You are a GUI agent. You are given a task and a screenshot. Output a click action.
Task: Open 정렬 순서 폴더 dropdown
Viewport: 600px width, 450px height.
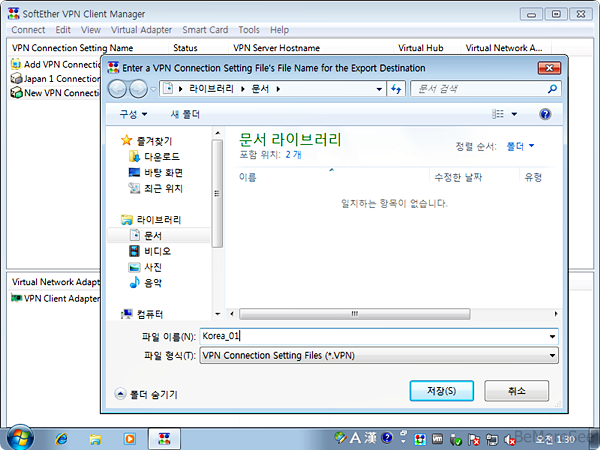(x=520, y=146)
